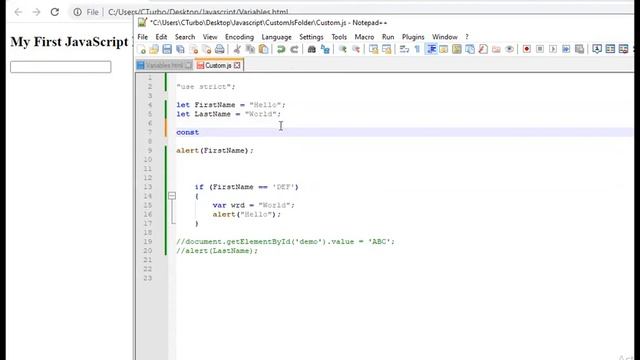Click line number 19 in the margin
This screenshot has width=640, height=360.
click(148, 242)
